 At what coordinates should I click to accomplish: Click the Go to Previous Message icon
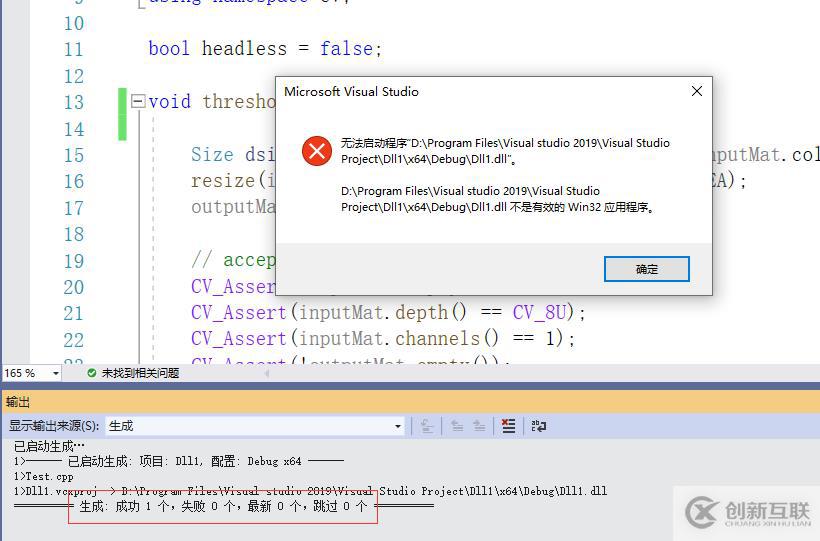(457, 426)
